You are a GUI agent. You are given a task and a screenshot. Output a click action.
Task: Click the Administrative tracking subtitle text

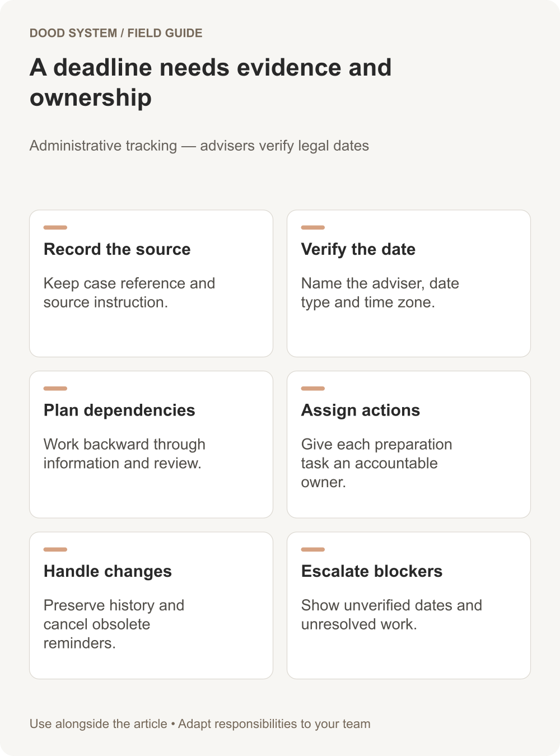point(199,146)
